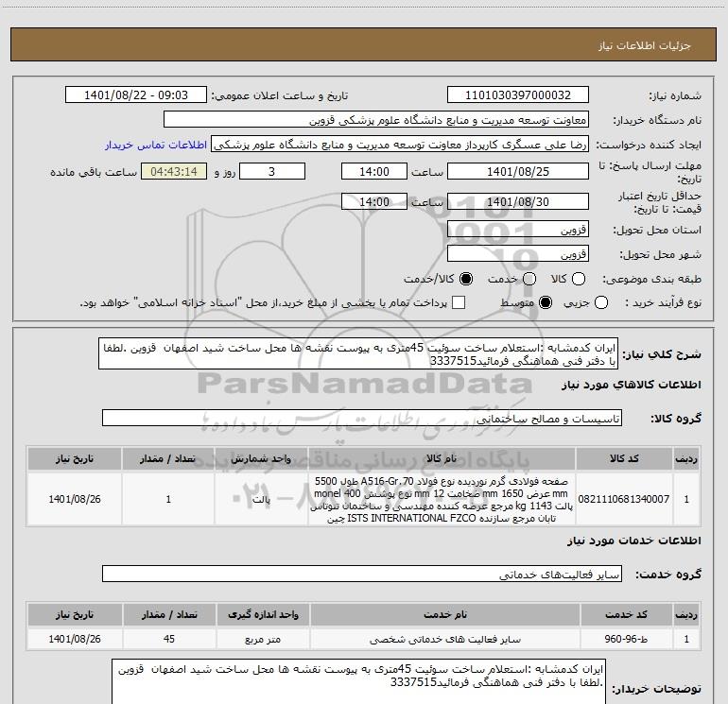
Task: Click goods table header واحد شمارش
Action: (x=261, y=459)
